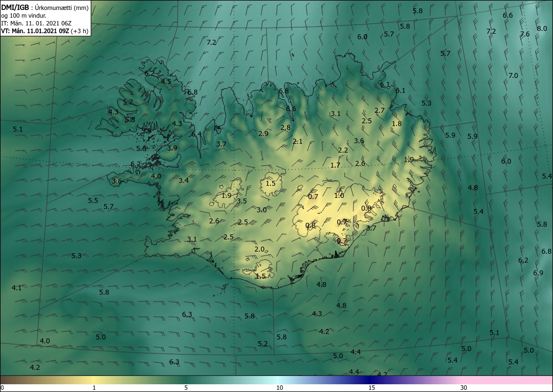Click the 3.9 value label
Viewport: 553px width, 392px height.
click(x=172, y=148)
